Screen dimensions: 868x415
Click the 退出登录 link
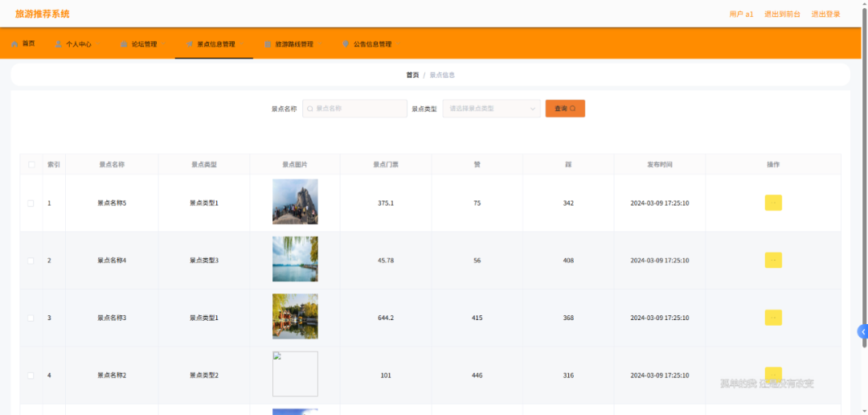pos(826,14)
